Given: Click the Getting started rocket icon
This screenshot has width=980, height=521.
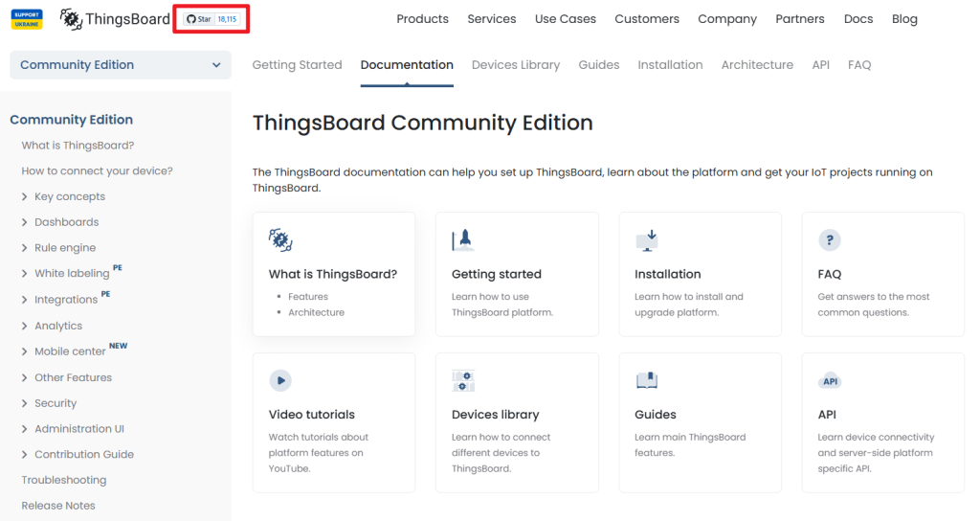Looking at the screenshot, I should (463, 240).
